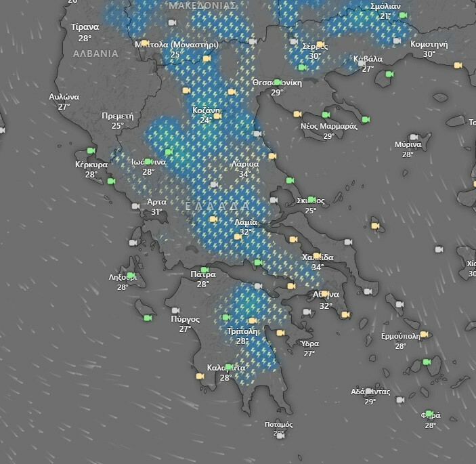Select the Μύρινα 28° city label

pos(408,149)
